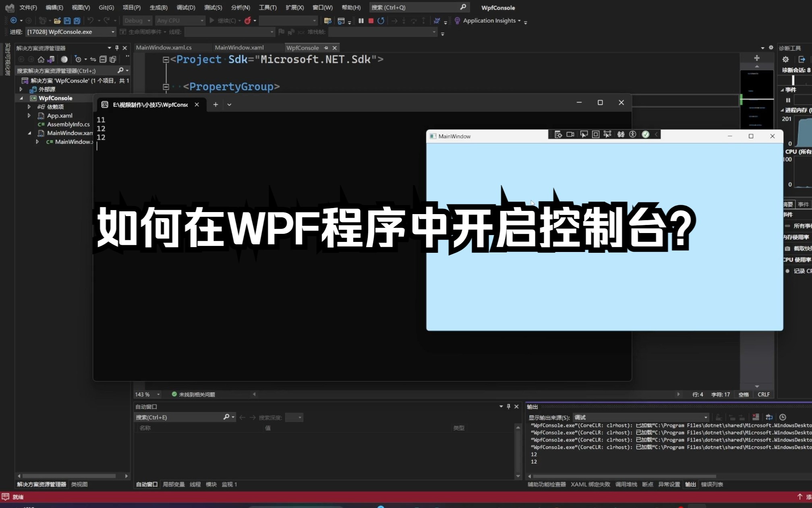Expand the 外部源 tree node

coord(21,89)
